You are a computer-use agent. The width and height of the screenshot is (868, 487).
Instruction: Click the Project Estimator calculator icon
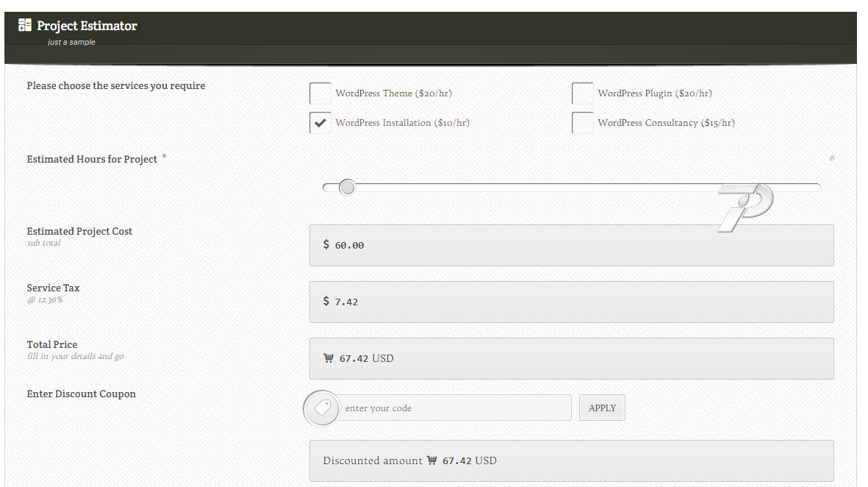click(x=25, y=25)
